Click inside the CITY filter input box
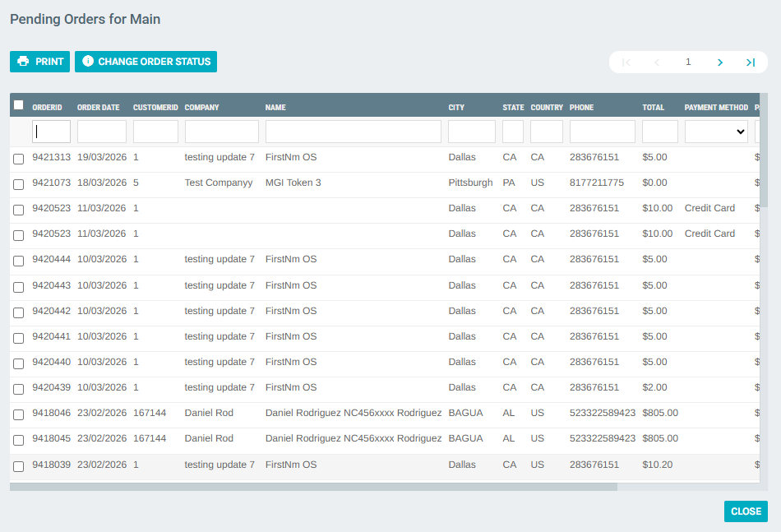 [x=471, y=132]
